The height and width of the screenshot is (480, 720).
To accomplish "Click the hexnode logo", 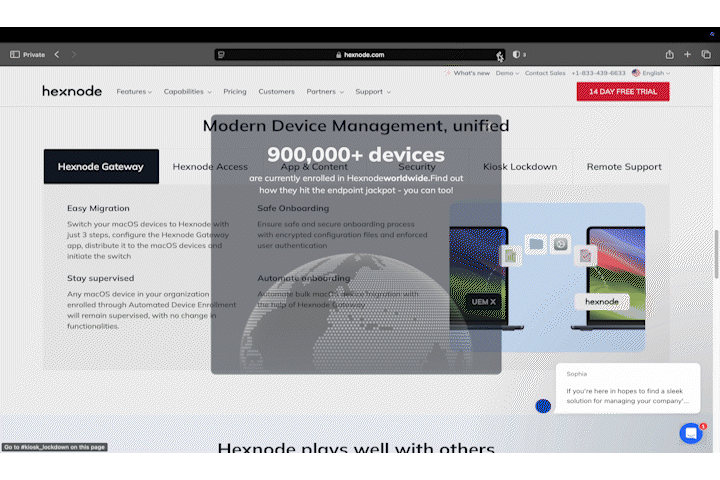I will pyautogui.click(x=72, y=91).
